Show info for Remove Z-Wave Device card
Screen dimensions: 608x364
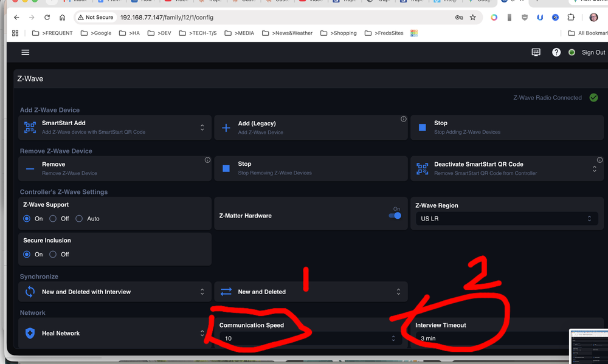coord(207,160)
